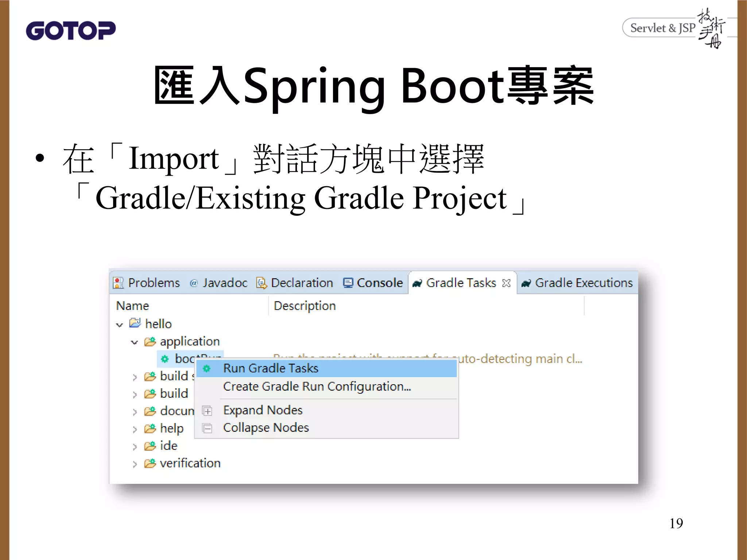The width and height of the screenshot is (747, 560).
Task: Click the Declaration tab icon
Action: (x=261, y=283)
